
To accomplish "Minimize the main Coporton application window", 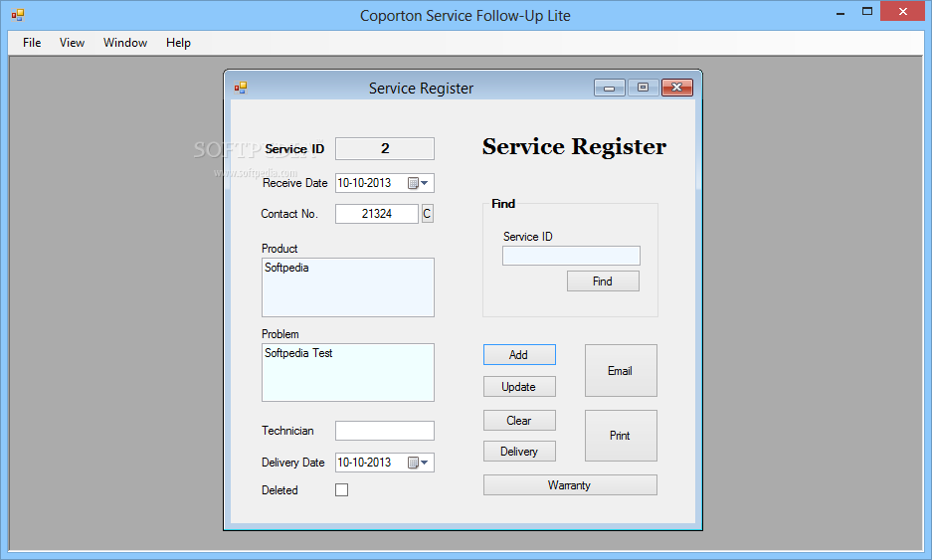I will tap(840, 13).
